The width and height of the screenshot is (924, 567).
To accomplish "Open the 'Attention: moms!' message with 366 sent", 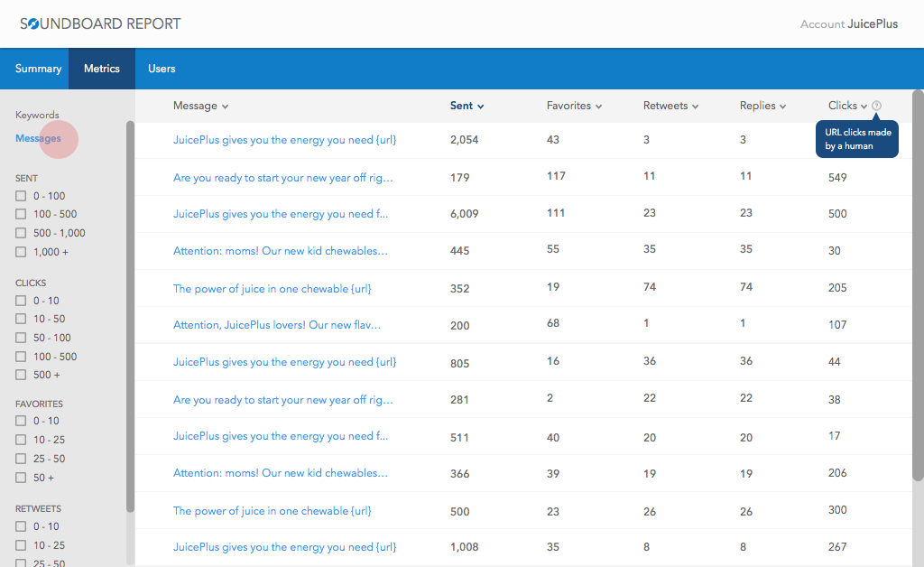I will coord(281,473).
